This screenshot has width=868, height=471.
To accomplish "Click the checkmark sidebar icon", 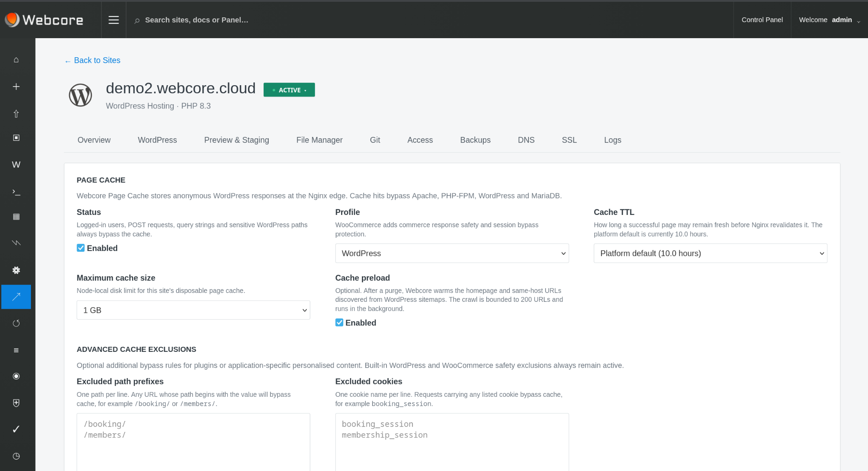I will pyautogui.click(x=16, y=429).
